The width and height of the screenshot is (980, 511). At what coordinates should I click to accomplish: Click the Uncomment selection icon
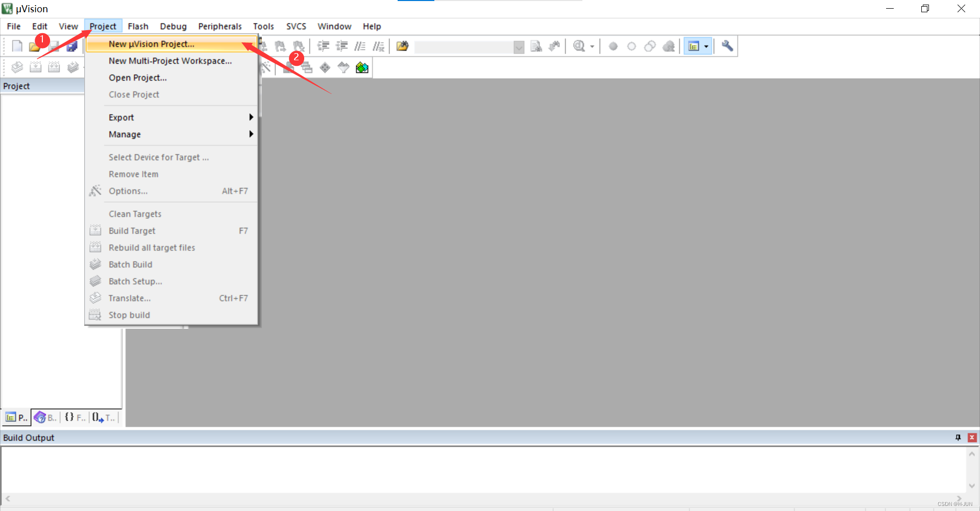pyautogui.click(x=378, y=46)
